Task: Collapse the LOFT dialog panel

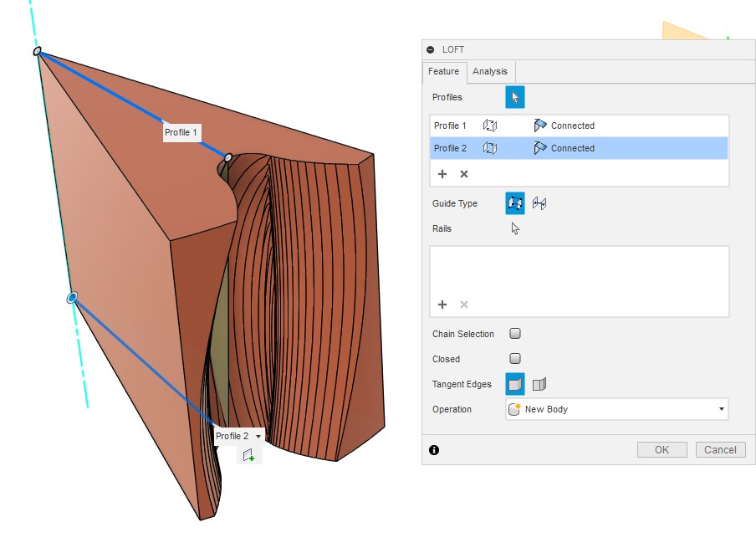Action: tap(431, 49)
